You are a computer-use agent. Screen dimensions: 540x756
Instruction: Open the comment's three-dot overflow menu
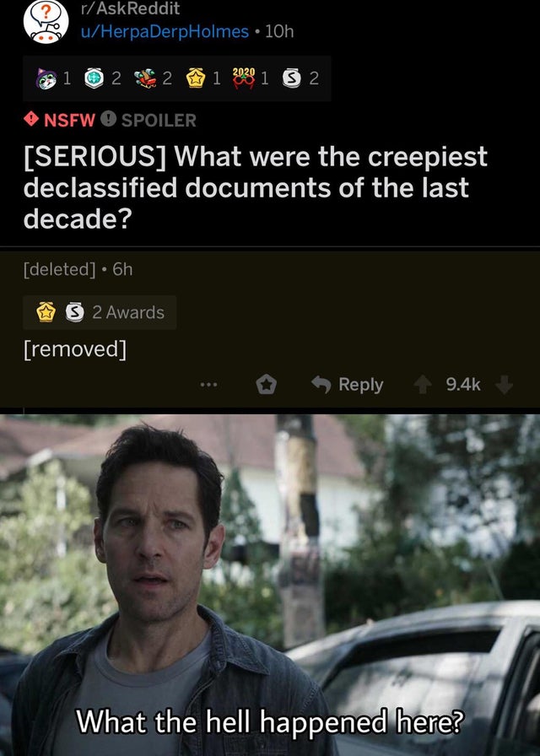[x=208, y=385]
